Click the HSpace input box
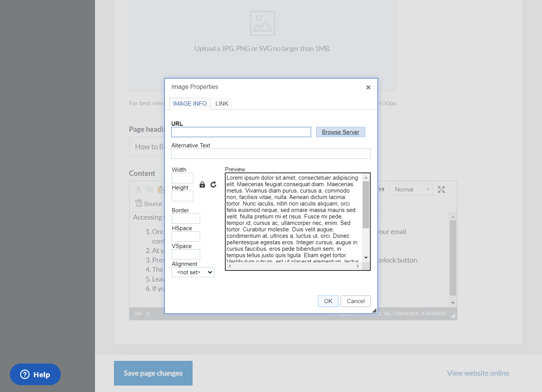Screen dimensions: 542x392 tap(186, 237)
